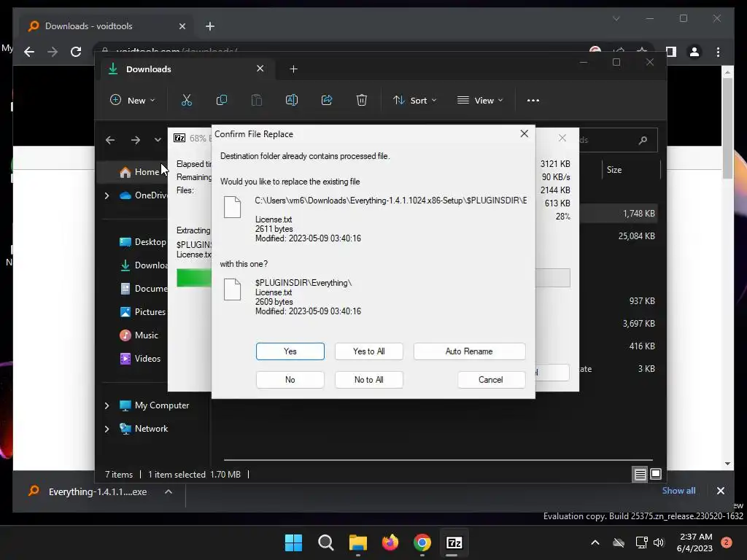
Task: Select Home in Explorer sidebar
Action: 139,172
